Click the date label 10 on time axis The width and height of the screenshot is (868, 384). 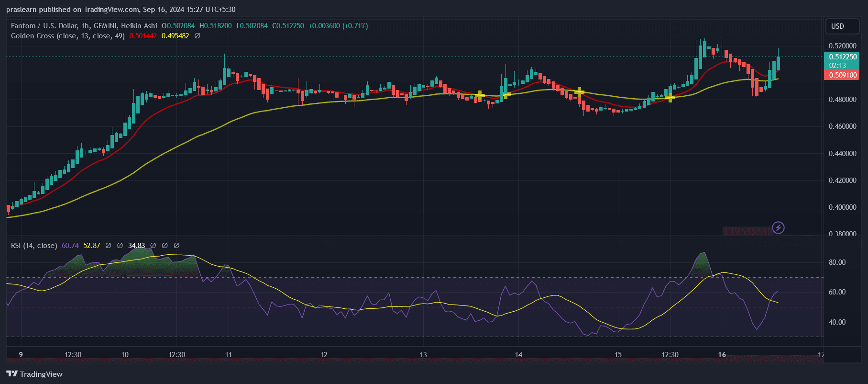click(125, 355)
